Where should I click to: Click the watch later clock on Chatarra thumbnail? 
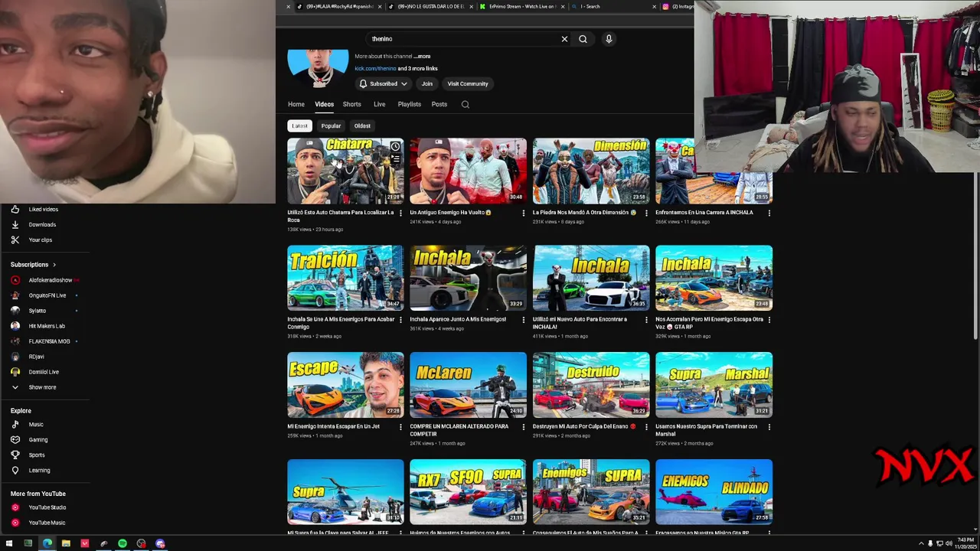tap(395, 146)
